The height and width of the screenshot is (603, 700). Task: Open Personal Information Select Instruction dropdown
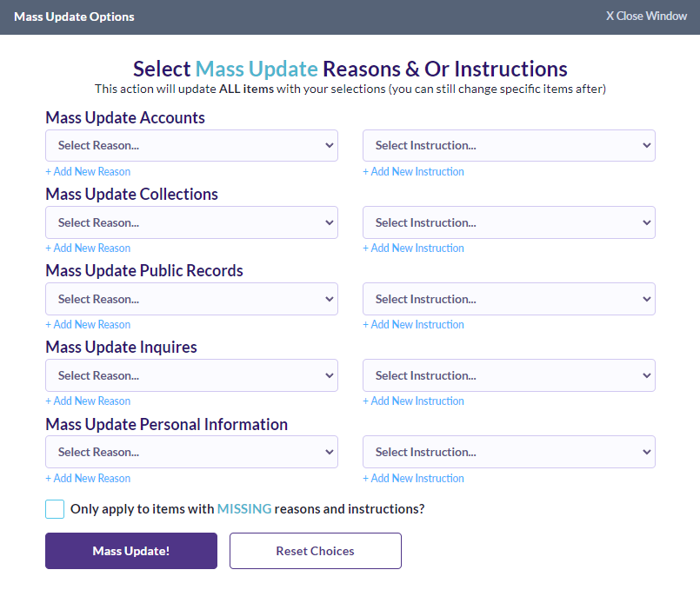click(x=509, y=452)
